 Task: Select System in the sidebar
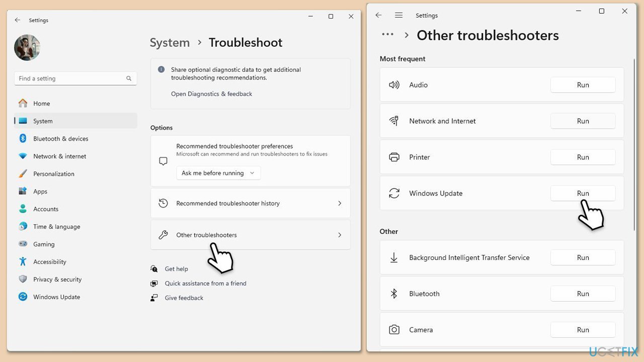click(75, 121)
